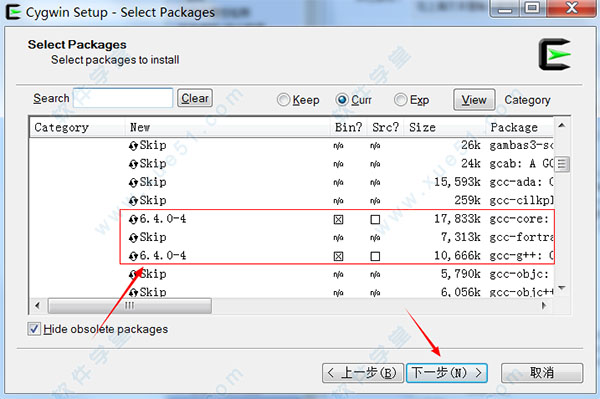The width and height of the screenshot is (600, 399).
Task: Cycle version icon for gcc-core row
Action: click(x=133, y=219)
